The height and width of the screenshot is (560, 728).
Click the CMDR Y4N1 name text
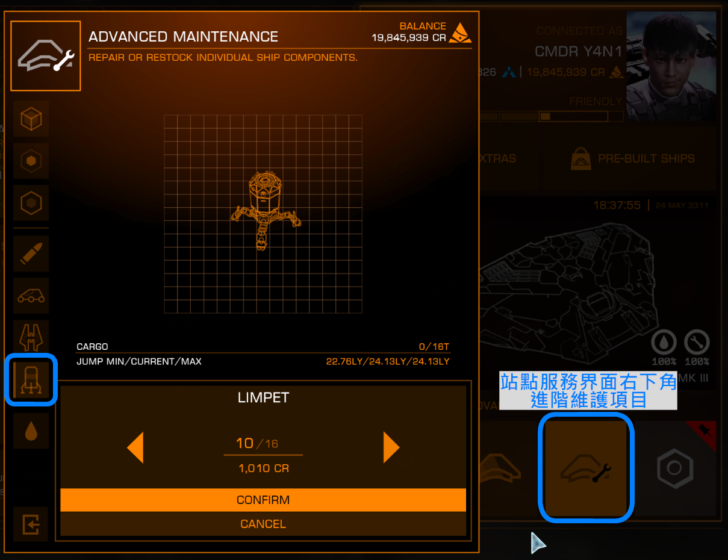[578, 52]
